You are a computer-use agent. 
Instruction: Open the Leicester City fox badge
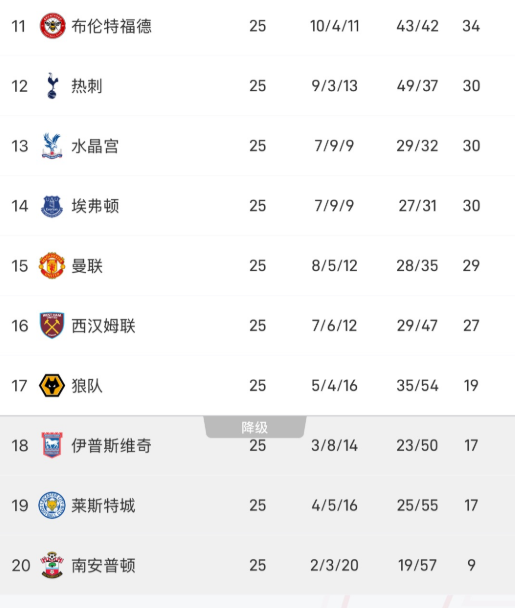52,505
